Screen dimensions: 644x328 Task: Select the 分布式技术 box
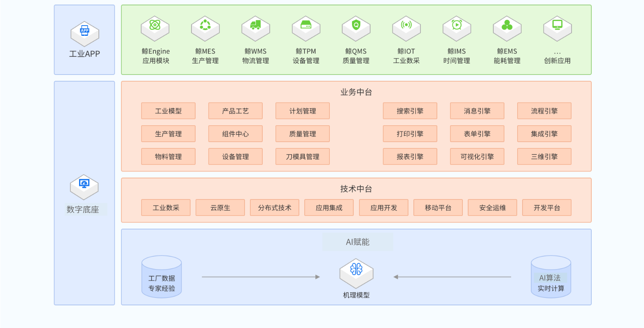click(x=275, y=208)
